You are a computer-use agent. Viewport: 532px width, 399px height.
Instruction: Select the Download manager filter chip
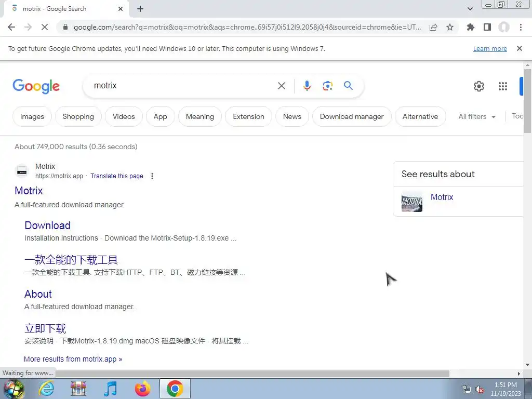[352, 116]
